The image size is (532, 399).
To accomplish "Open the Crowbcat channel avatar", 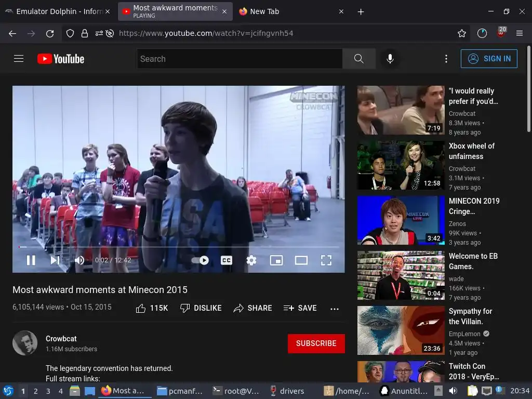I will pyautogui.click(x=25, y=343).
